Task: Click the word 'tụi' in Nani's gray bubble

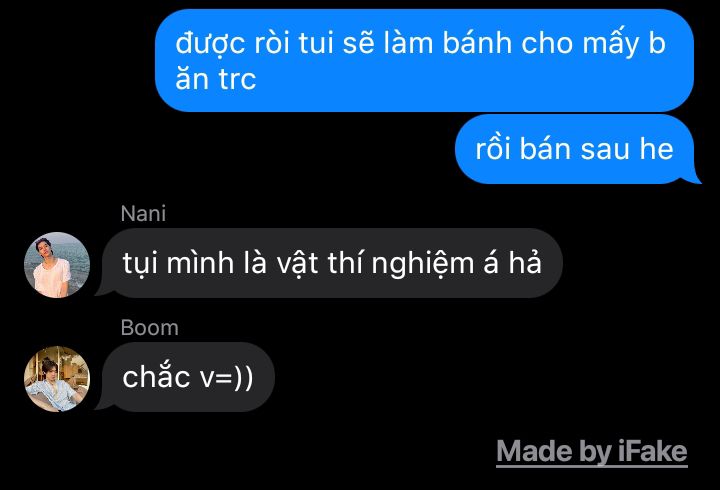Action: click(x=140, y=265)
